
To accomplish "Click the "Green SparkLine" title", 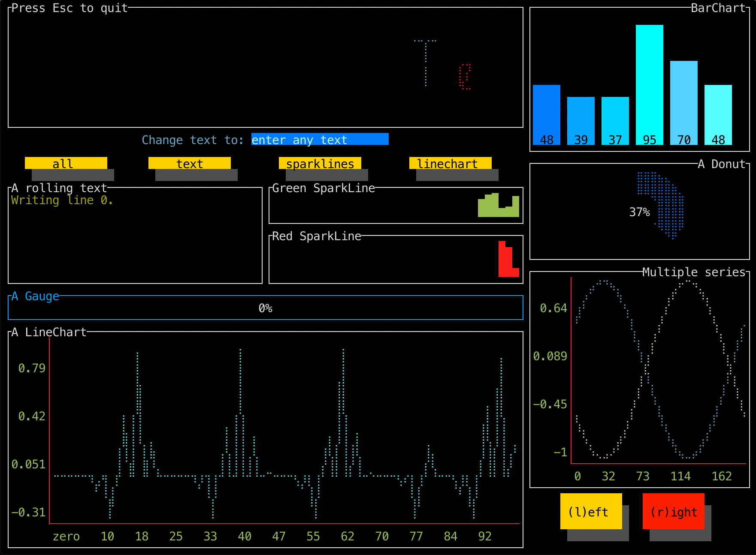I will (324, 188).
